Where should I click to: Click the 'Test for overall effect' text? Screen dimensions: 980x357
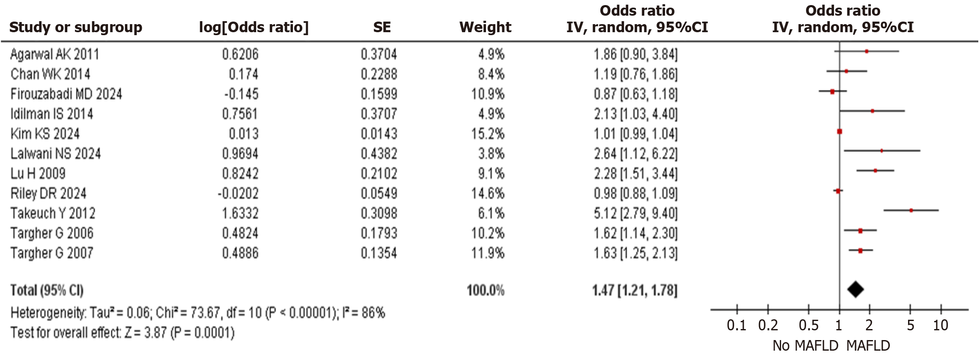(x=122, y=332)
